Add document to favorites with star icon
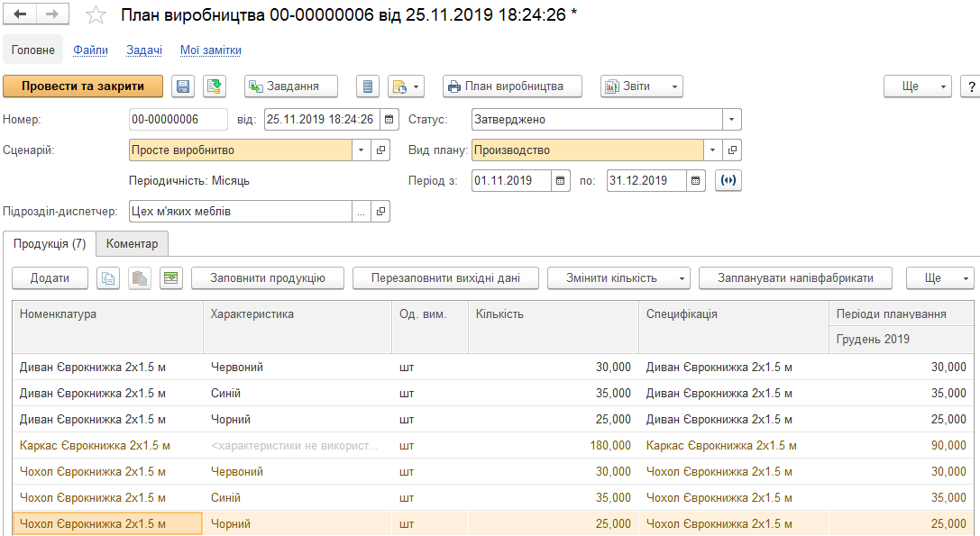The image size is (980, 536). click(95, 15)
